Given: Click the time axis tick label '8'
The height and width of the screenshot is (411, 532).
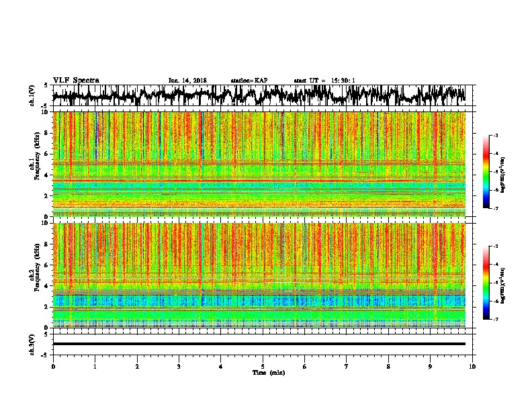Looking at the screenshot, I should [388, 367].
